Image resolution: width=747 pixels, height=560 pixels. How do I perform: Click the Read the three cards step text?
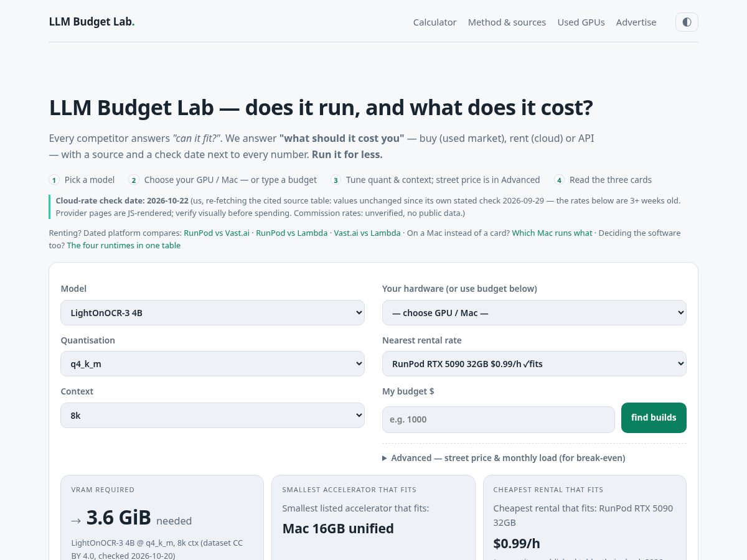coord(611,180)
